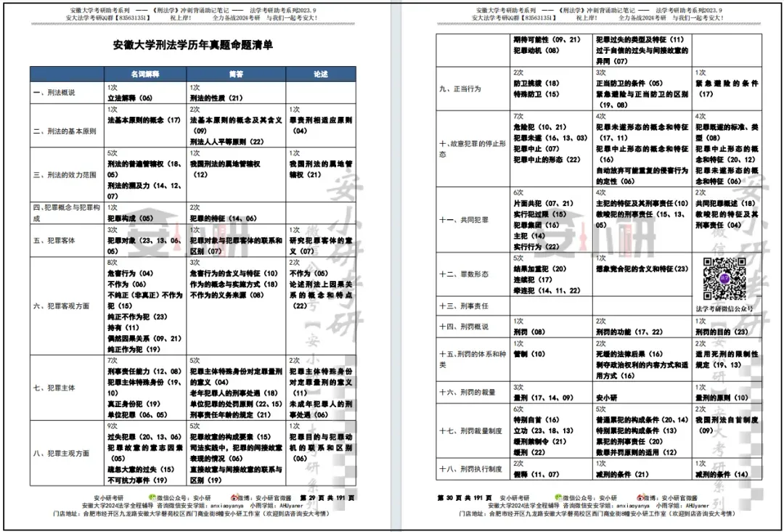Select 结果加重犯（20）
Image resolution: width=784 pixels, height=532 pixels.
point(539,269)
